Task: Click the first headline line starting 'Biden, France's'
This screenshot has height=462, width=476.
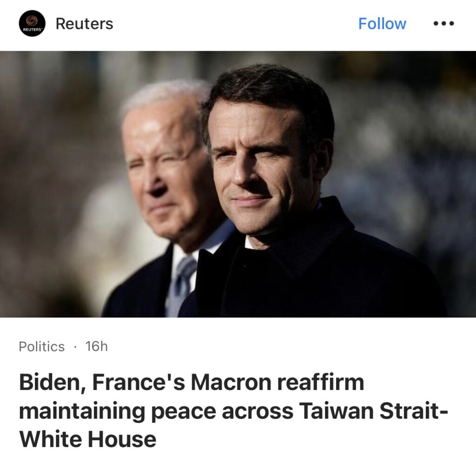Action: click(x=192, y=383)
